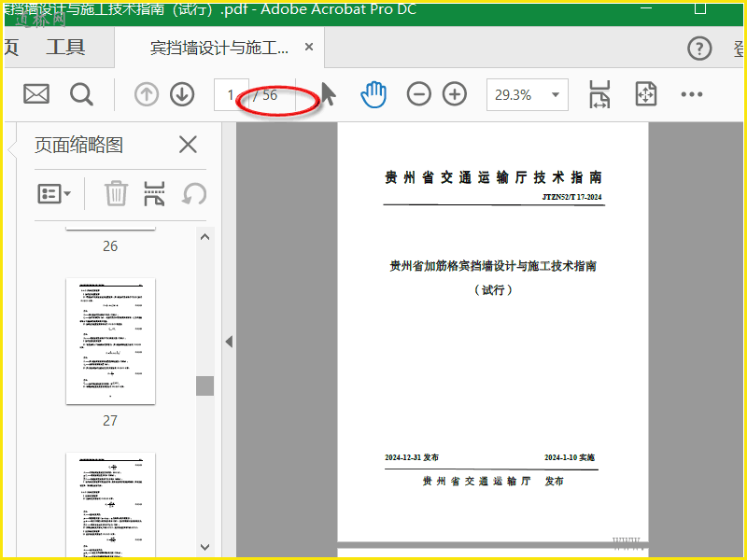
Task: Open the help question mark
Action: (x=699, y=49)
